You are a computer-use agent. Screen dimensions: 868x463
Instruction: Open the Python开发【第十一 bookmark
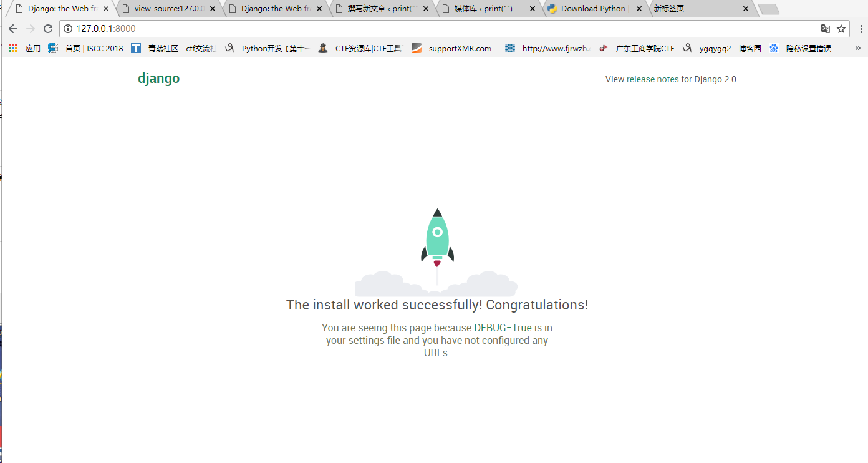tap(267, 48)
